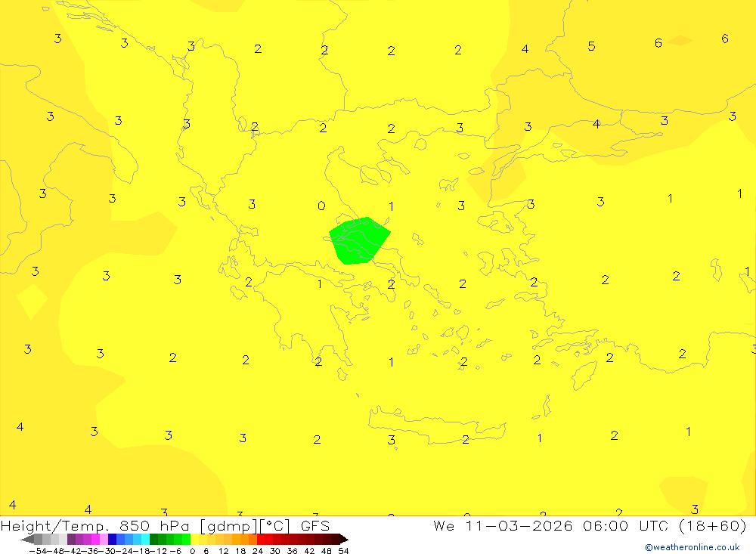The height and width of the screenshot is (554, 756).
Task: Click the dark maroon right arrow end of legend
Action: (344, 539)
